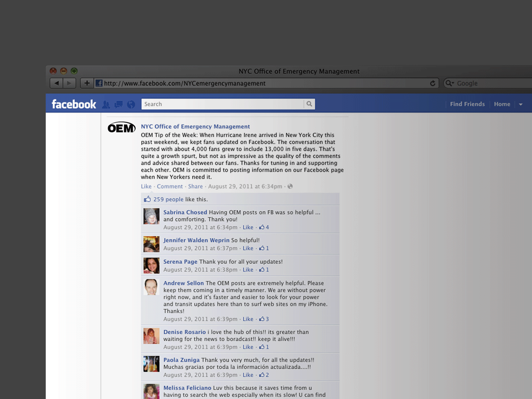This screenshot has width=532, height=399.
Task: Open the account dropdown arrow next to Home
Action: coord(521,105)
